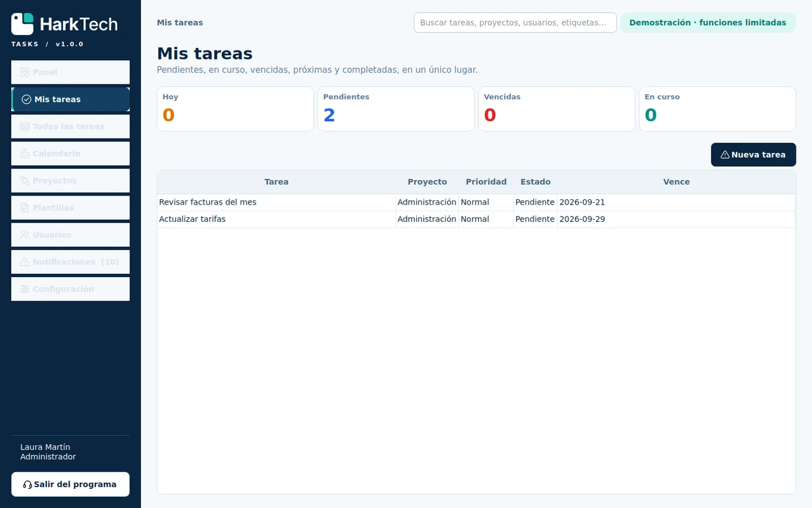
Task: Click the Demostración · funciones limitadas badge
Action: point(707,23)
